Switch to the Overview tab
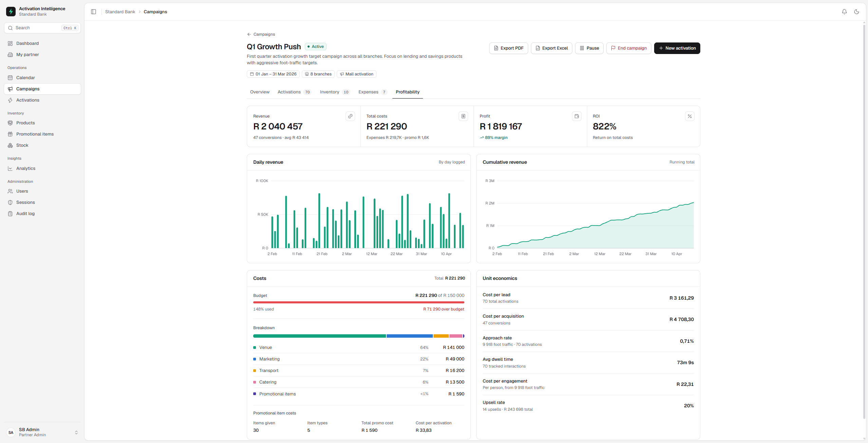This screenshot has width=868, height=443. 260,92
